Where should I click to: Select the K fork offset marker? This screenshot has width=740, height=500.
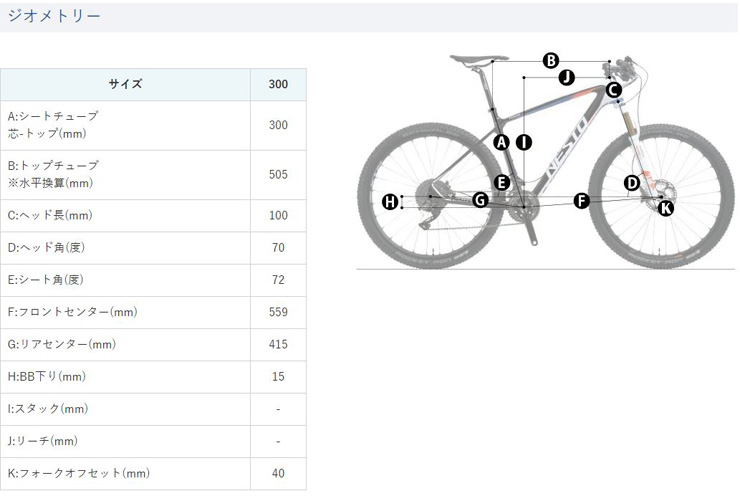click(666, 208)
